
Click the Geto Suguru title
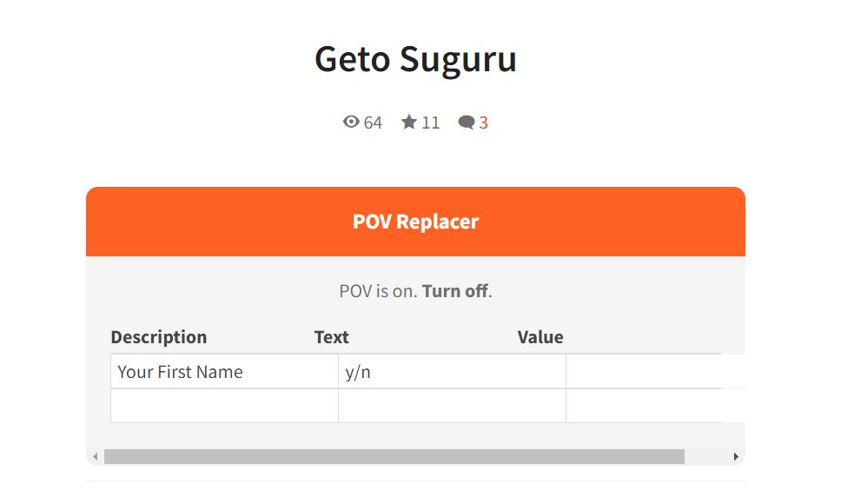[415, 59]
